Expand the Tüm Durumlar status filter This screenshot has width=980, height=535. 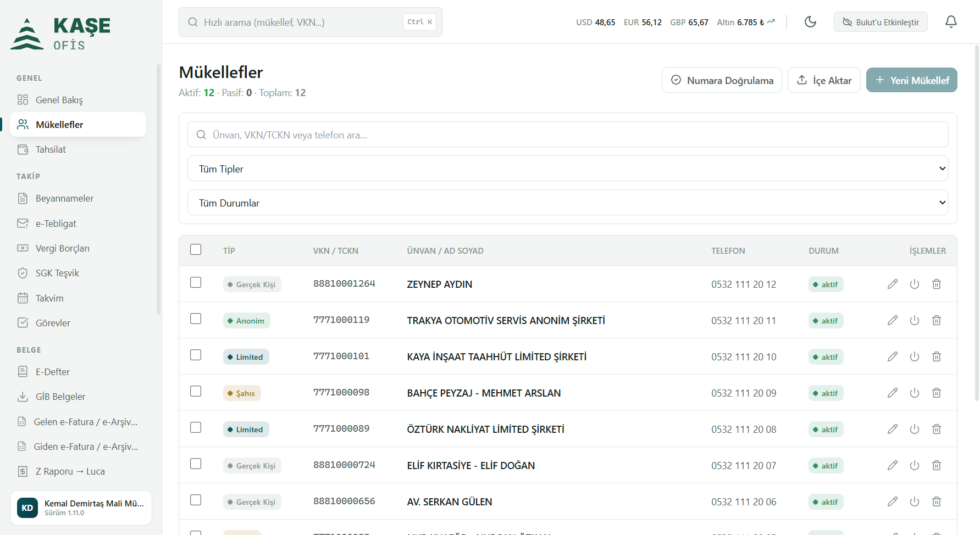click(568, 203)
